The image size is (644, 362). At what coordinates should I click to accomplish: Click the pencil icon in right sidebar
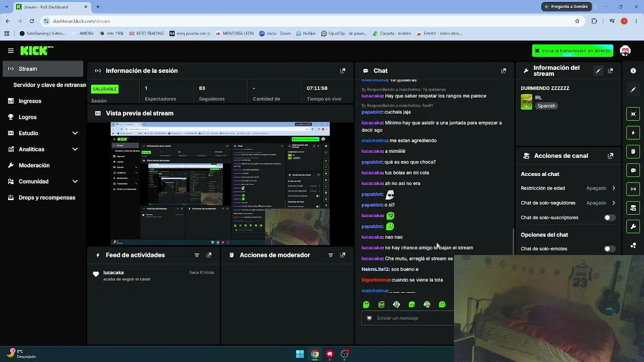click(633, 89)
